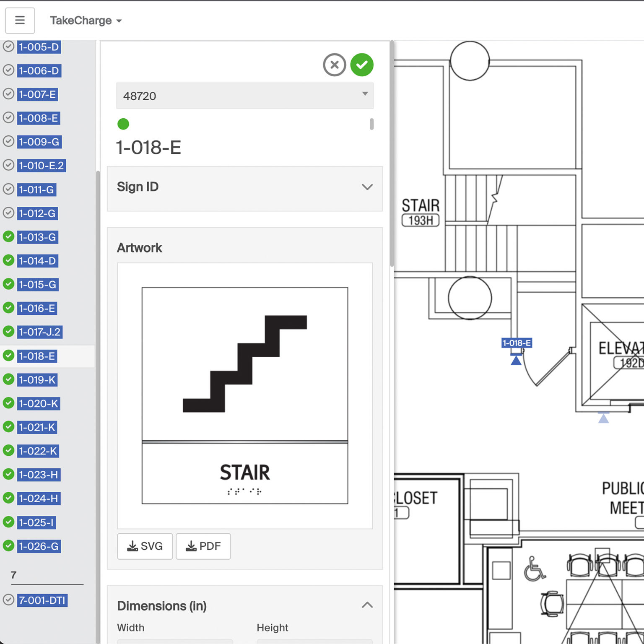Screen dimensions: 644x644
Task: Click green check icon beside 1-019-K
Action: click(8, 379)
